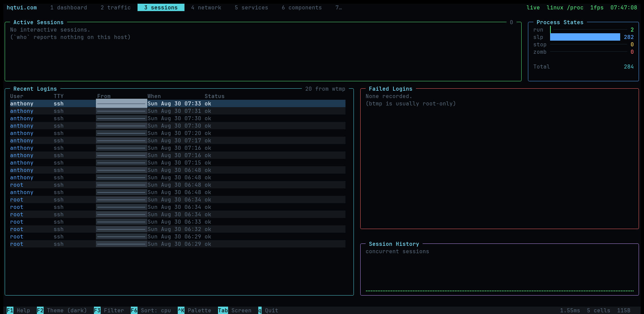644x314 pixels.
Task: Click the concurrent sessions chart line
Action: (x=500, y=291)
